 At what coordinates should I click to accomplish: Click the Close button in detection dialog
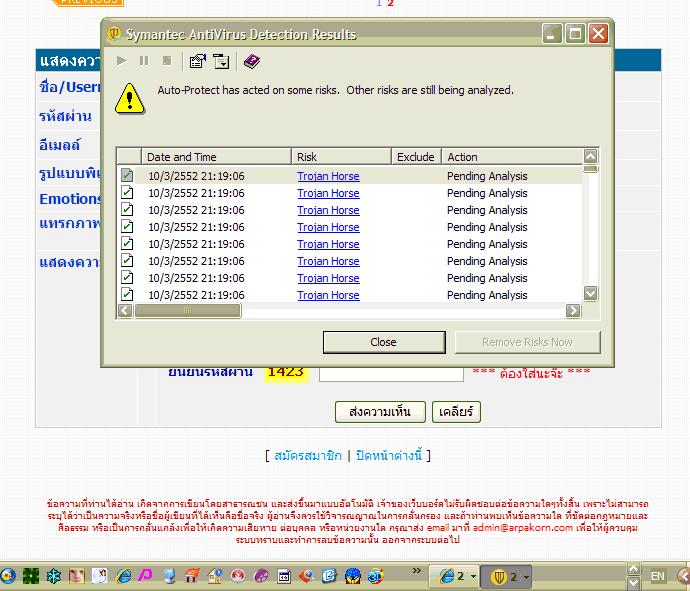pyautogui.click(x=384, y=342)
